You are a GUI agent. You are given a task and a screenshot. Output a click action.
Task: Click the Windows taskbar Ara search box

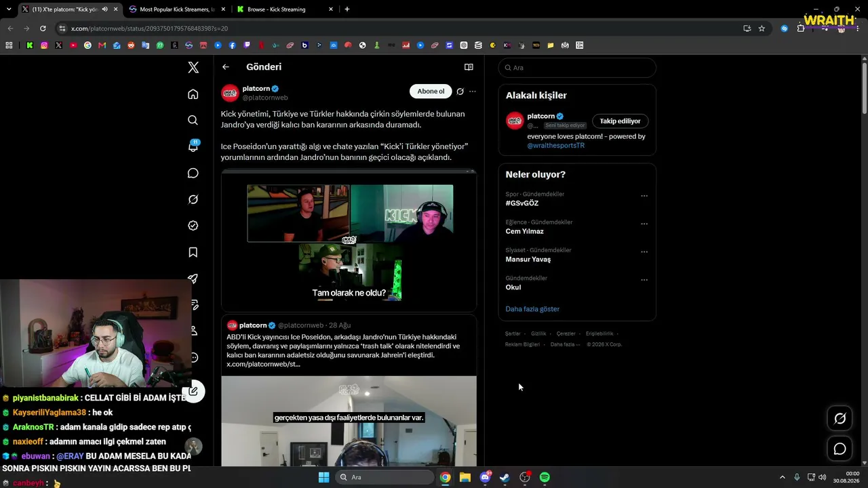(x=385, y=477)
